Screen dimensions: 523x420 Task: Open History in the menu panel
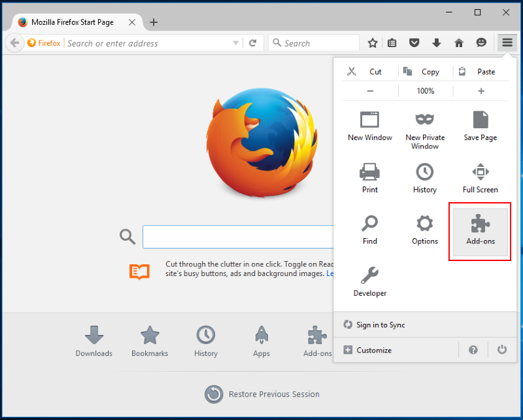(x=425, y=178)
